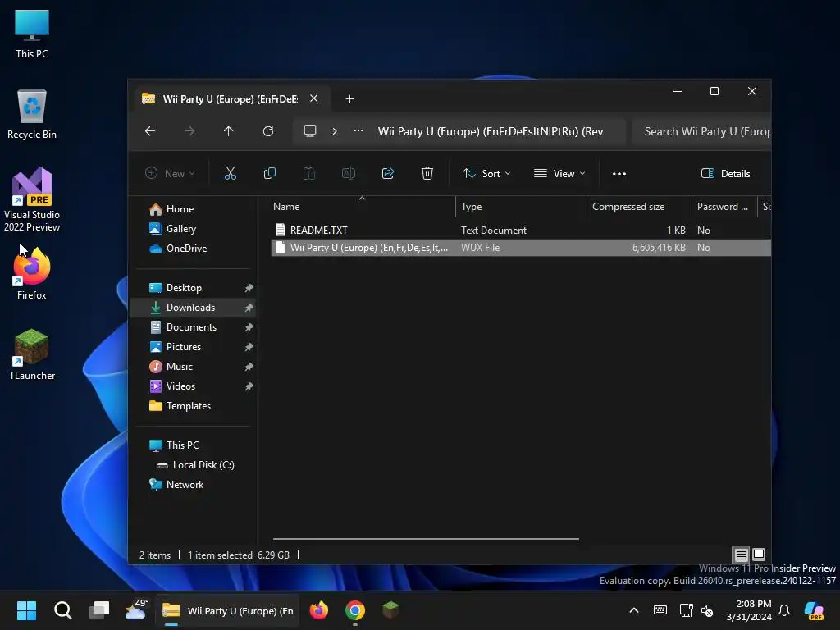
Task: Open Task View on taskbar
Action: (x=99, y=610)
